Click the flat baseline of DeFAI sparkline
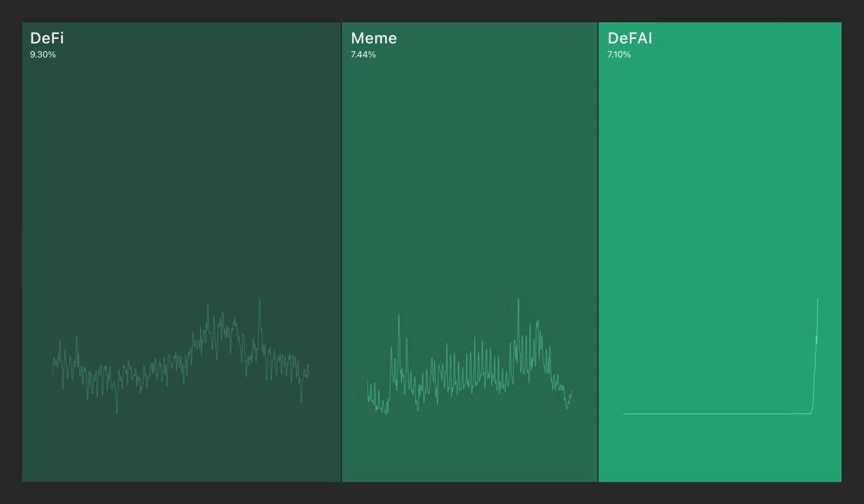The width and height of the screenshot is (864, 504). point(713,413)
